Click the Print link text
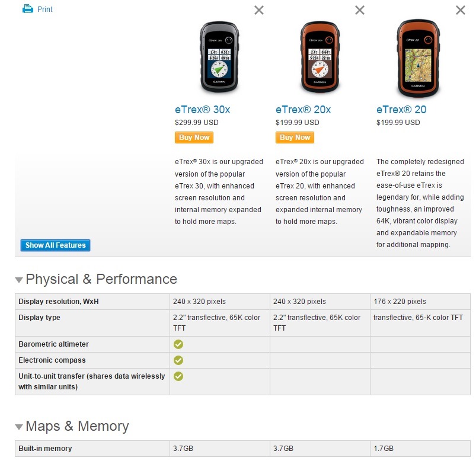The height and width of the screenshot is (464, 476). pyautogui.click(x=45, y=9)
